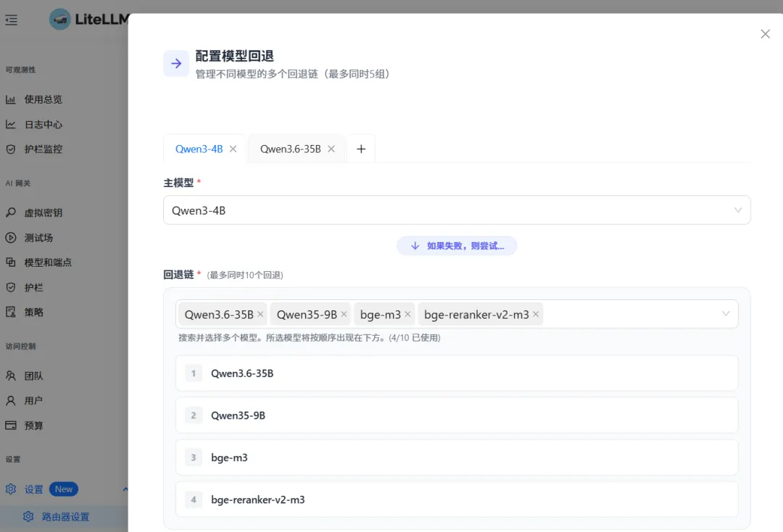Remove bge-m3 tag from fallback chain
Screen dimensions: 783x532
[407, 314]
